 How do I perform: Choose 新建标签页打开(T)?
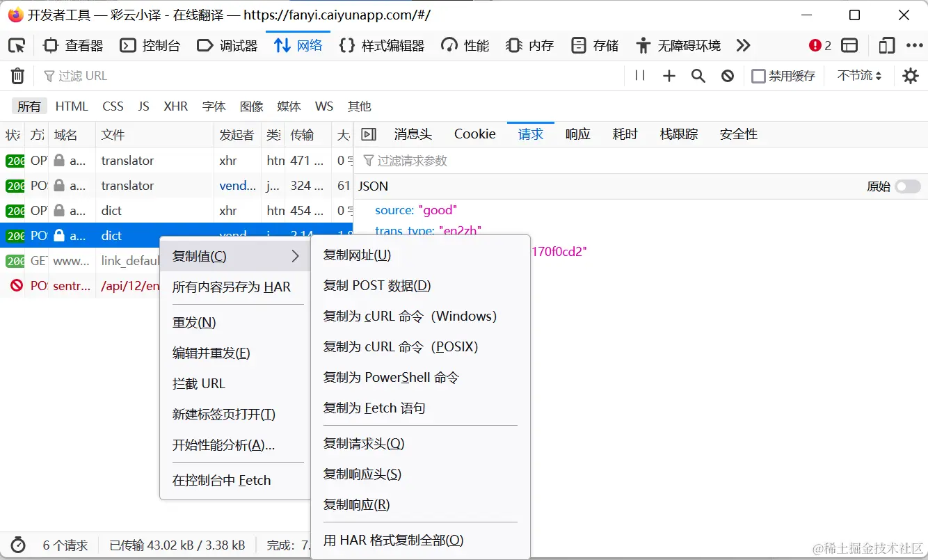click(x=237, y=415)
